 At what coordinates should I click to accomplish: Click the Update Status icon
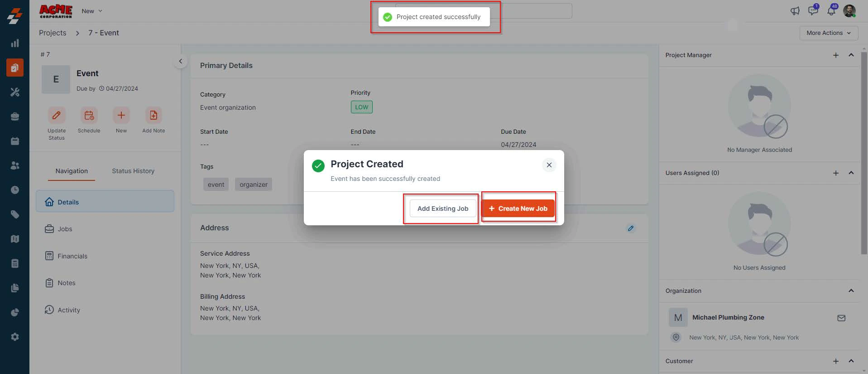[57, 115]
